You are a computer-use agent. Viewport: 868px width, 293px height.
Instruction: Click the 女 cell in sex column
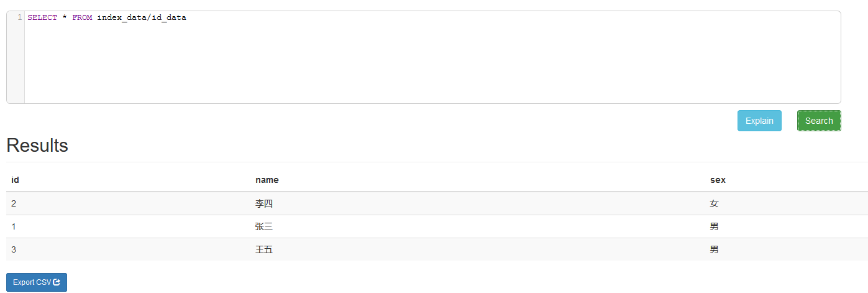pyautogui.click(x=714, y=203)
